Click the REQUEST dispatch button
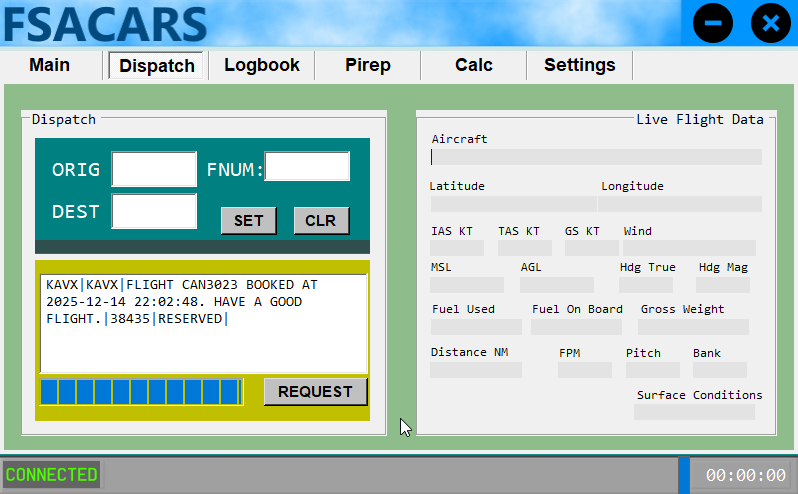The height and width of the screenshot is (494, 798). click(315, 391)
